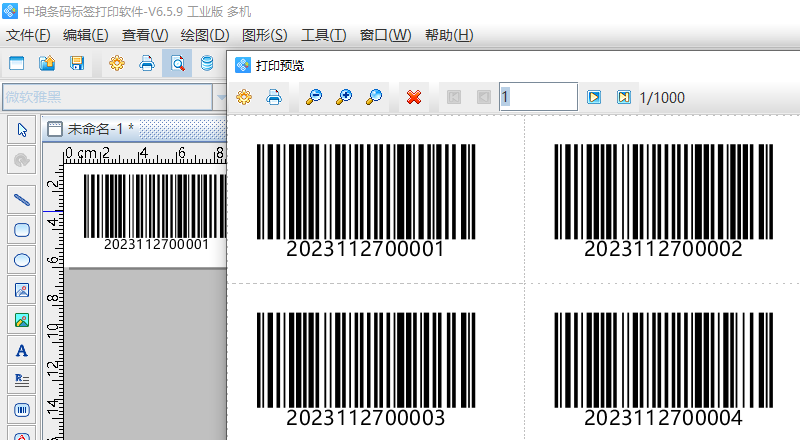Open document settings gear in main toolbar
Image resolution: width=800 pixels, height=440 pixels.
tap(117, 63)
